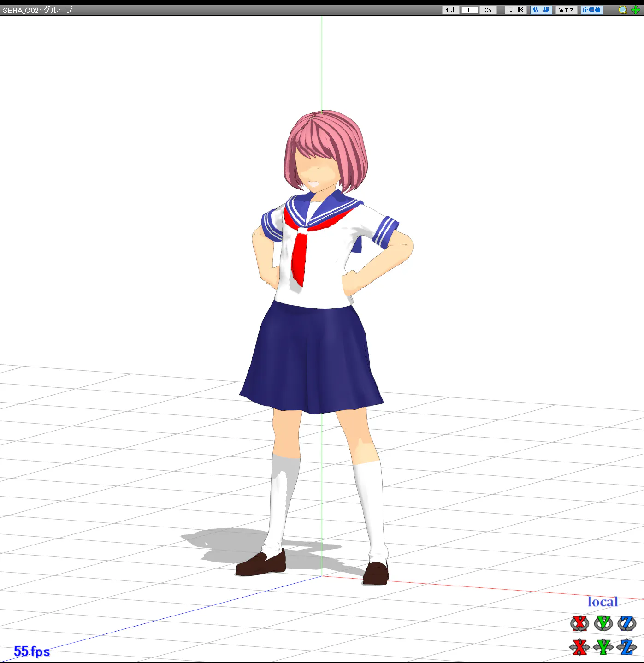Click the X-axis move icon
This screenshot has width=644, height=663.
579,647
